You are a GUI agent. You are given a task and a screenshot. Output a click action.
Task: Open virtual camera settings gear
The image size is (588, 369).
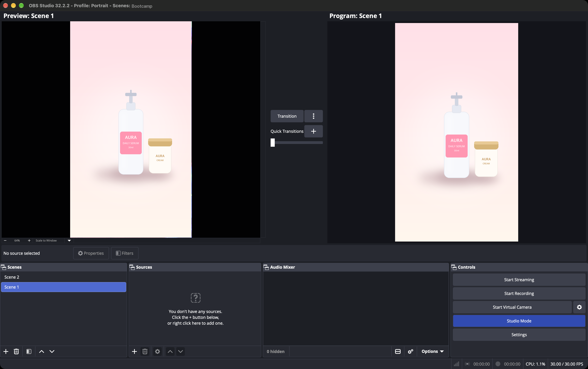pyautogui.click(x=579, y=307)
